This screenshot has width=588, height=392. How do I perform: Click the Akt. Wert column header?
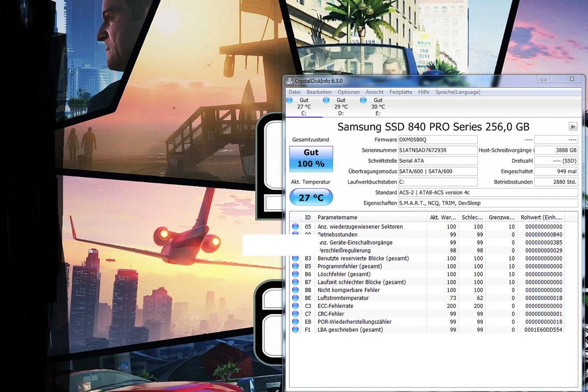click(443, 217)
